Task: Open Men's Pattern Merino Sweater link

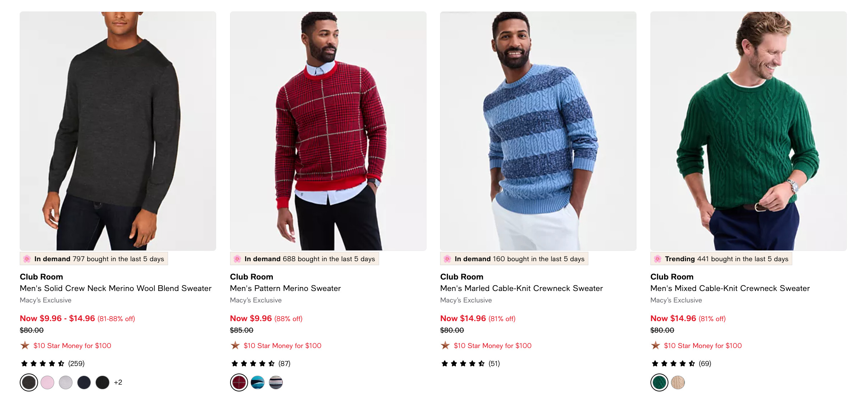Action: pos(285,288)
